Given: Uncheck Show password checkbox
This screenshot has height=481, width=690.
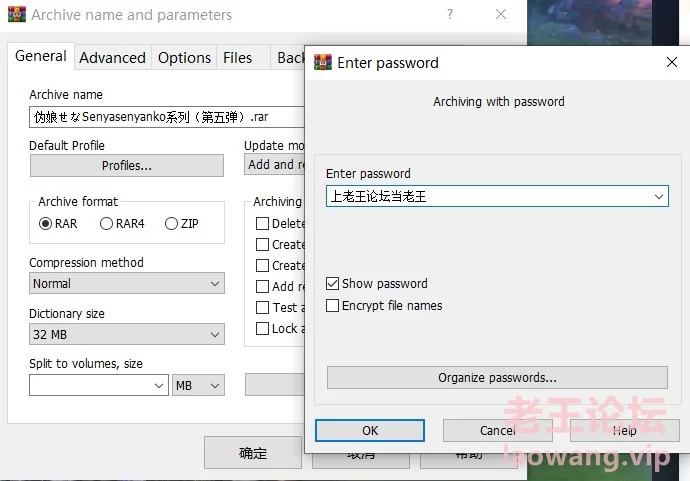Looking at the screenshot, I should [333, 283].
